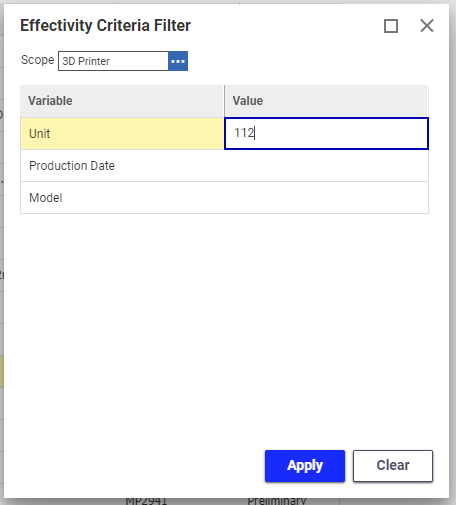The height and width of the screenshot is (505, 456).
Task: Maximize the Effectivity Criteria Filter dialog
Action: coord(391,26)
